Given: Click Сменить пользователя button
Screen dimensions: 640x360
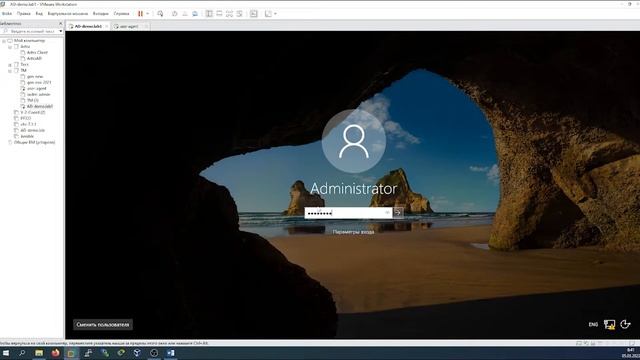Looking at the screenshot, I should coord(103,324).
